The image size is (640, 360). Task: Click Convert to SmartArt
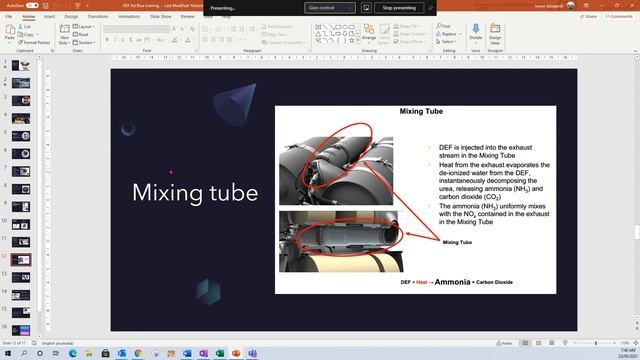(x=283, y=42)
